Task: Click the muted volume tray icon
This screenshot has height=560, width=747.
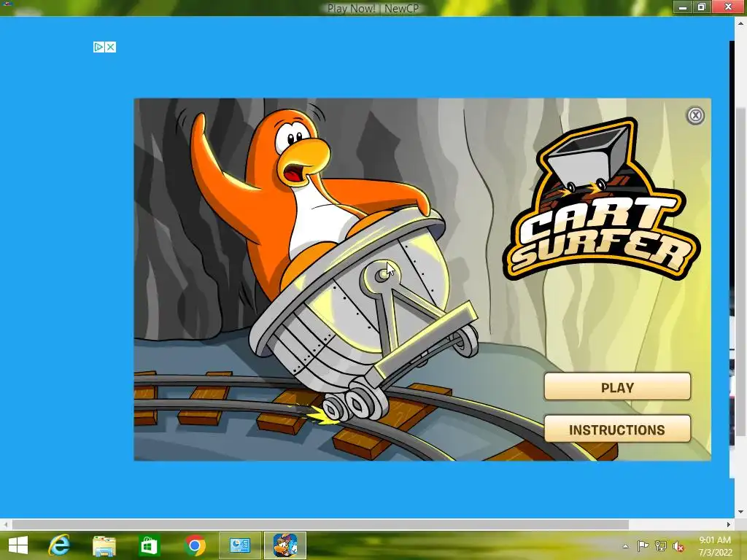Action: [x=678, y=546]
